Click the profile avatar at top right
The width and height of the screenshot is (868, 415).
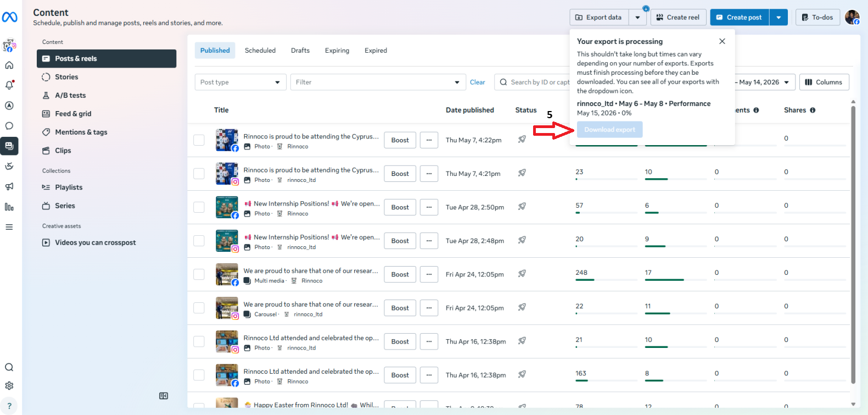point(852,17)
